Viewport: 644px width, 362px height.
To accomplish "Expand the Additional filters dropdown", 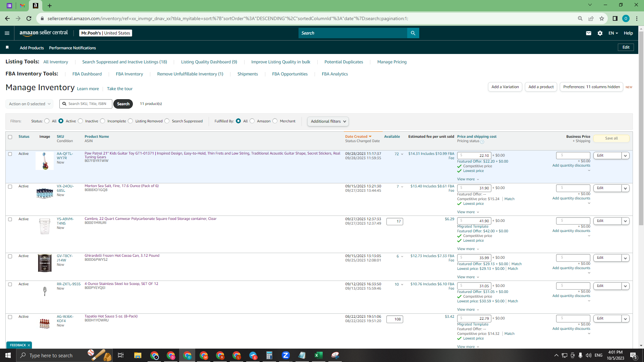I will pos(328,121).
